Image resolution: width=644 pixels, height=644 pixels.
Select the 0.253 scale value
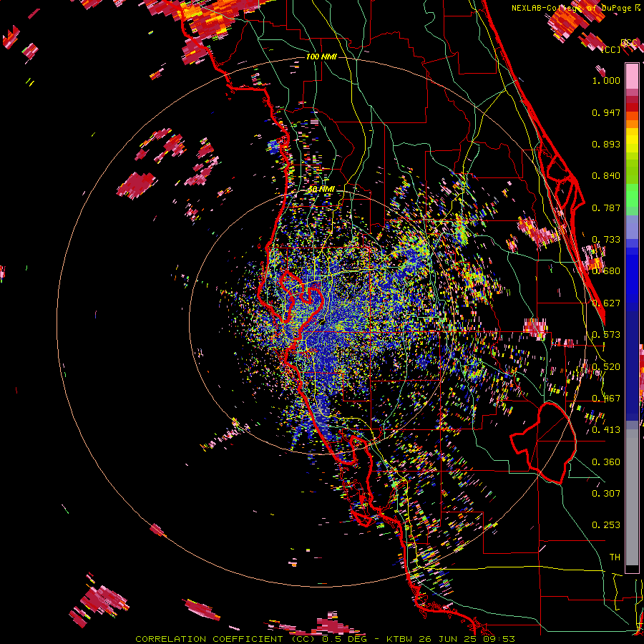606,525
